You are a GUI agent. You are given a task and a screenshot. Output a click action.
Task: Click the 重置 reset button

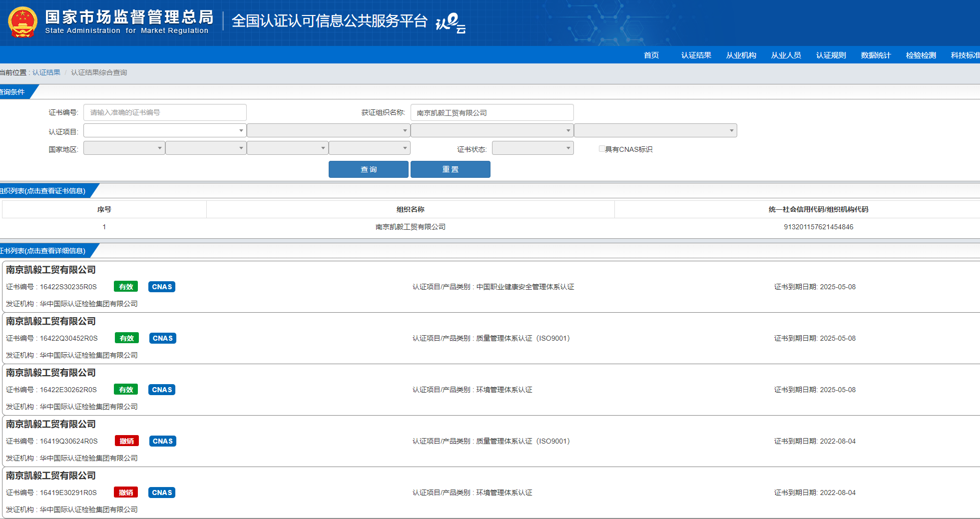[x=451, y=169]
